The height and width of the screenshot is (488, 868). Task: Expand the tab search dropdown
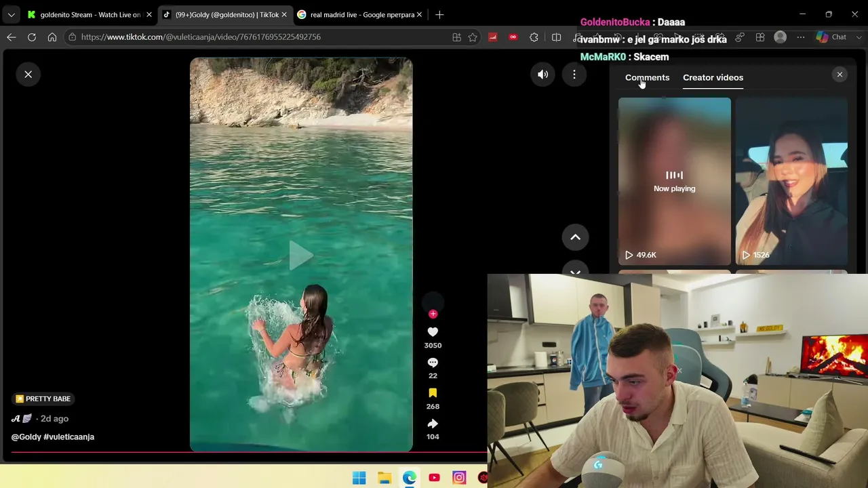[12, 14]
